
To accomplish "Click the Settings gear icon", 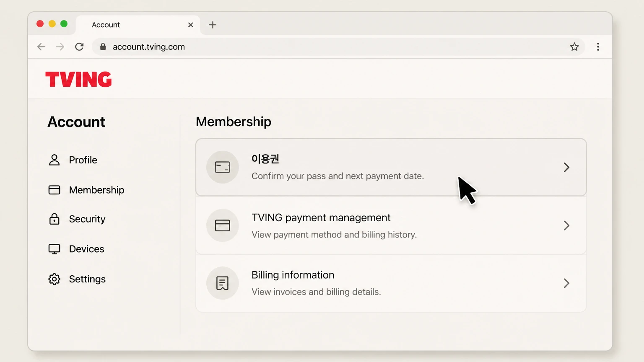I will [54, 279].
